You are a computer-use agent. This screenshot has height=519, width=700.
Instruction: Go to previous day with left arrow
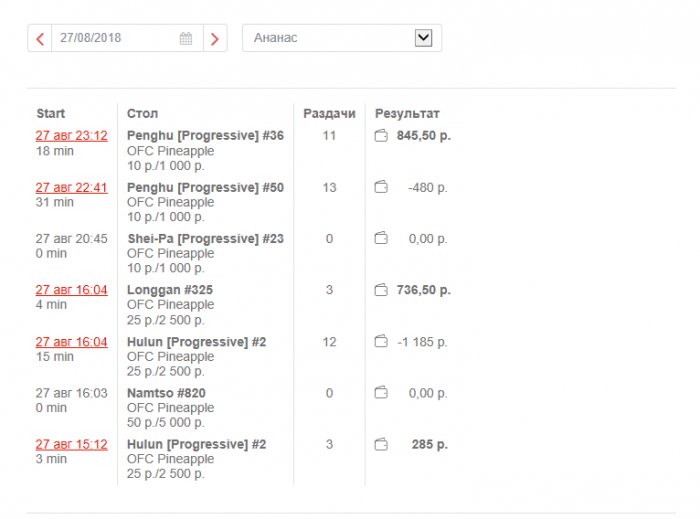pos(40,39)
